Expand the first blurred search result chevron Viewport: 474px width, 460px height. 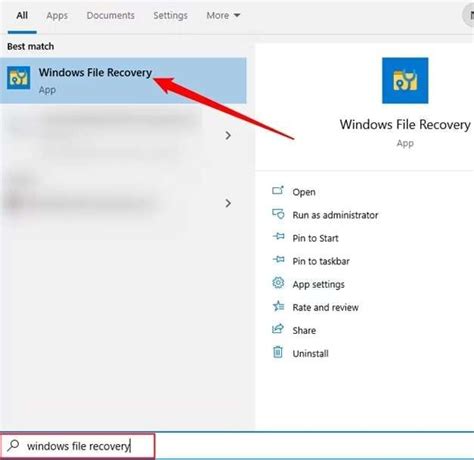228,135
